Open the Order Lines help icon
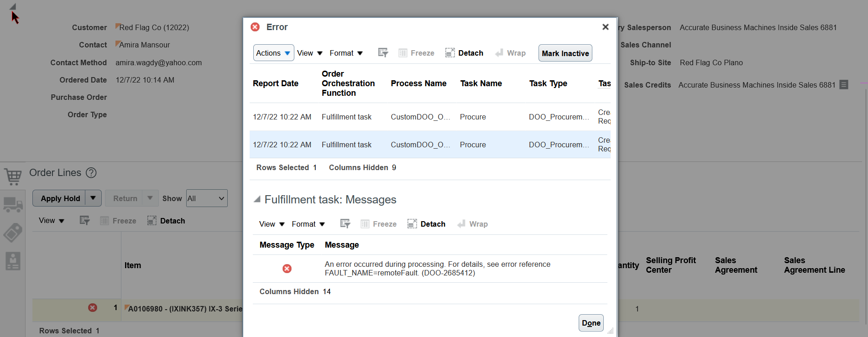This screenshot has height=337, width=868. (91, 173)
